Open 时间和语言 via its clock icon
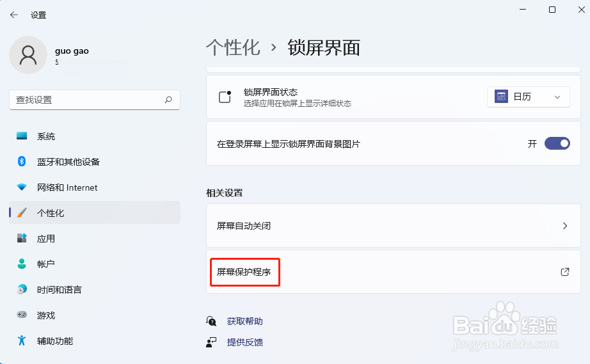This screenshot has width=590, height=364. point(22,289)
